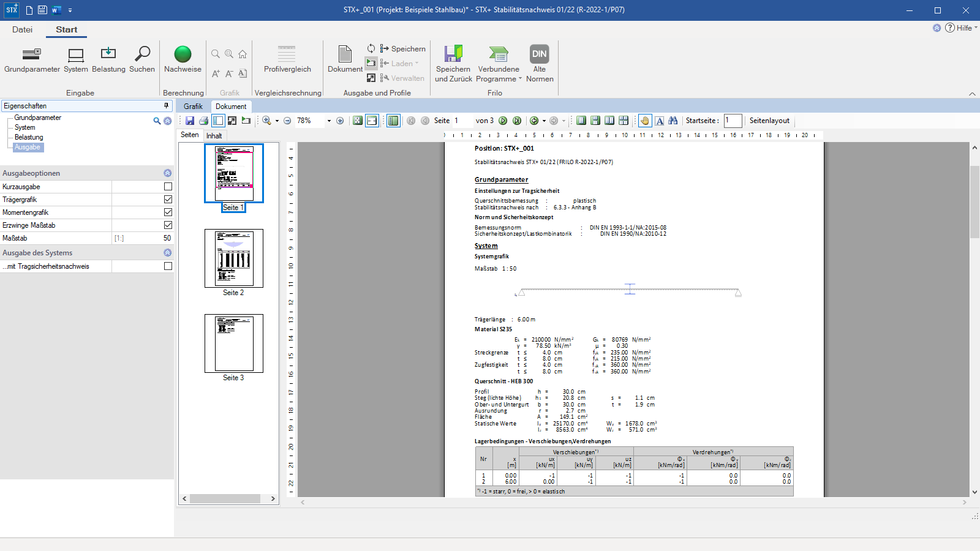Switch to Start ribbon tab

[x=66, y=29]
